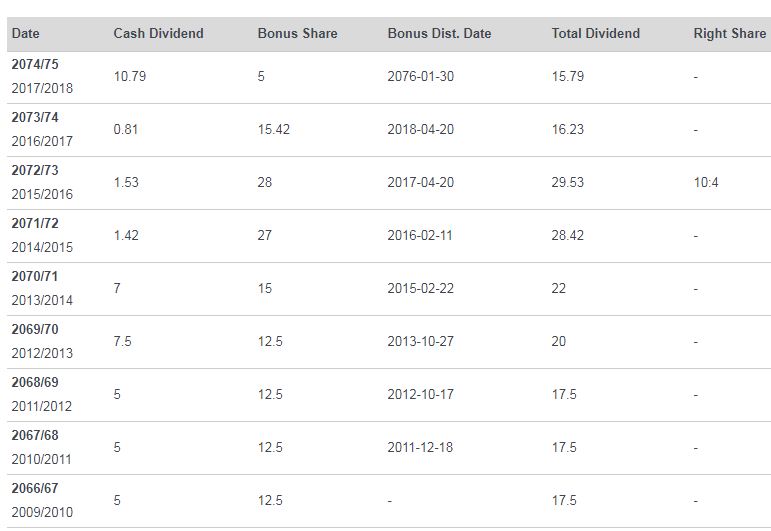Screen dimensions: 771x531
Task: Click total dividend 29.53 cell
Action: click(x=567, y=183)
